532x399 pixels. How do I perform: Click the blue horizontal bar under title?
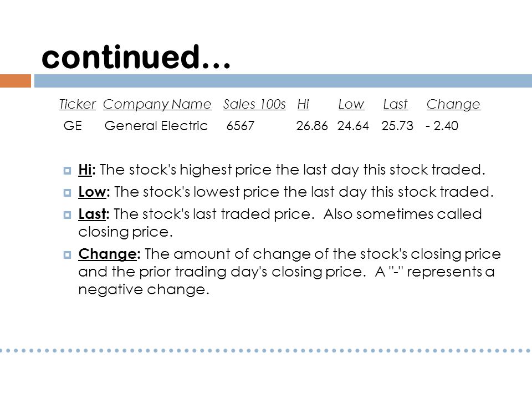(x=283, y=81)
